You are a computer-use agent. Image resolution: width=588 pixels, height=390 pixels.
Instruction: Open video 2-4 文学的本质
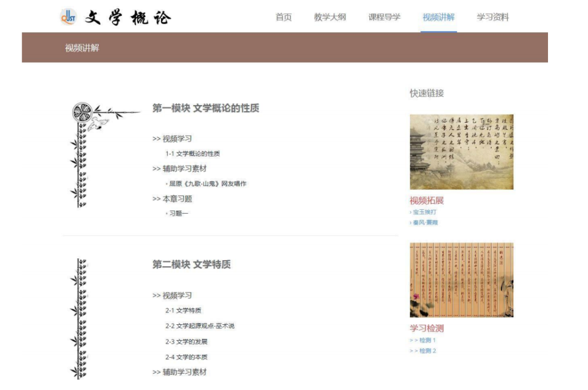tap(186, 357)
